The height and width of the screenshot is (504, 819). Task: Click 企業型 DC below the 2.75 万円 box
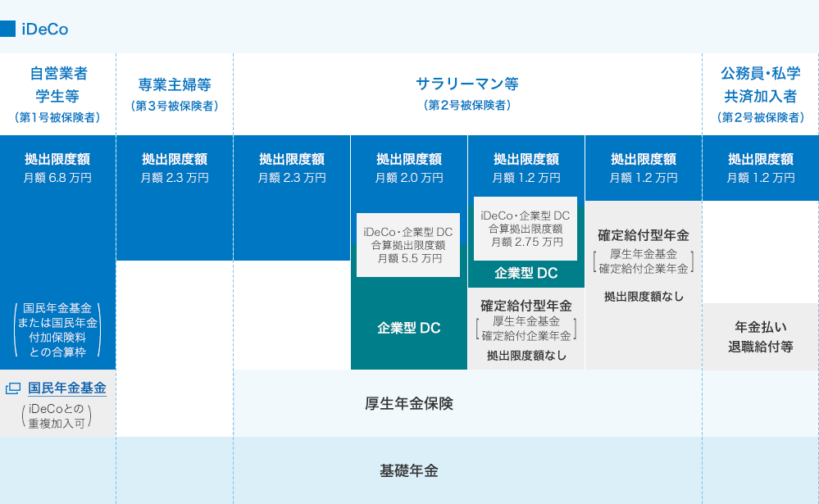(526, 273)
